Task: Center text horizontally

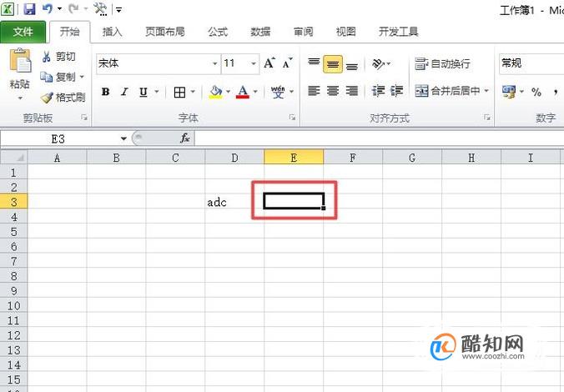Action: point(333,91)
